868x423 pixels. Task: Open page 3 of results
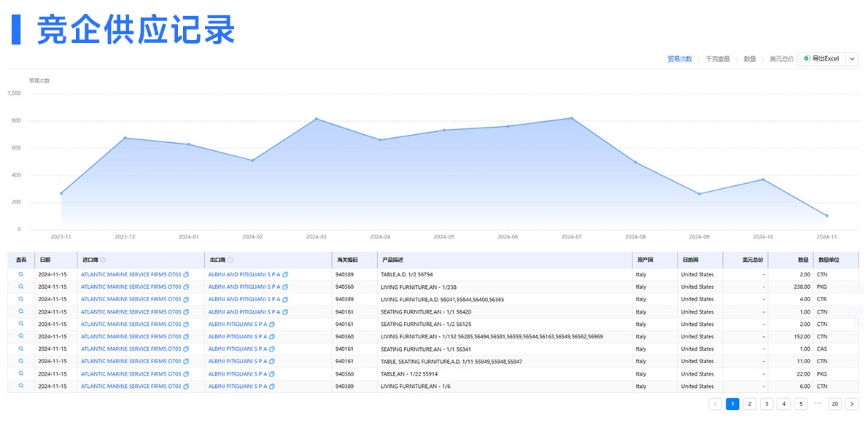tap(767, 404)
